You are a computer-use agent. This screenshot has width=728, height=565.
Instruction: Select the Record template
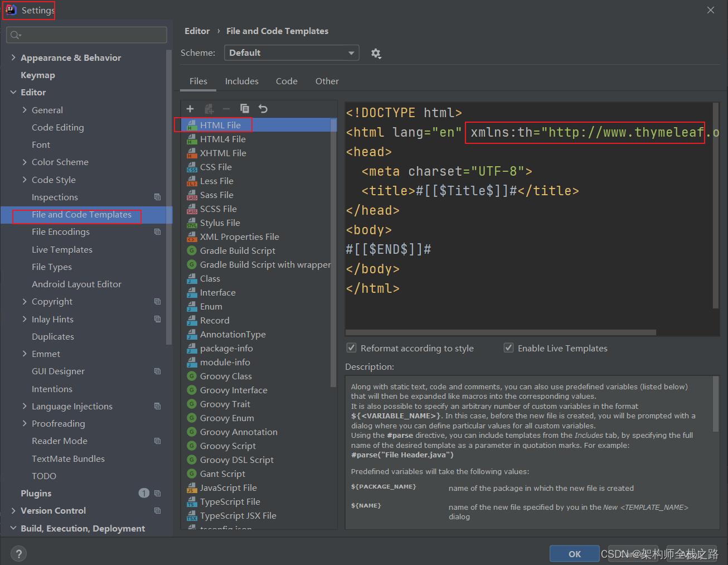(215, 320)
